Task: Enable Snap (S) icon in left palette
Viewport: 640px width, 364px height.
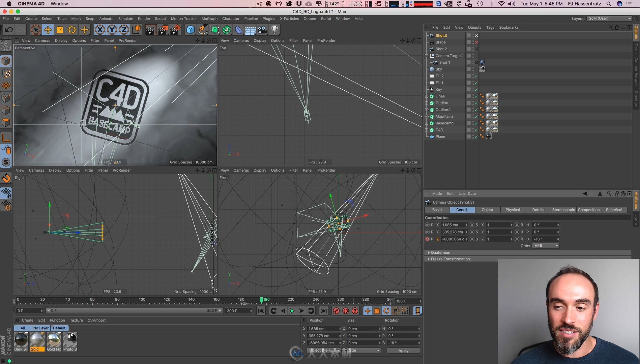Action: point(6,162)
